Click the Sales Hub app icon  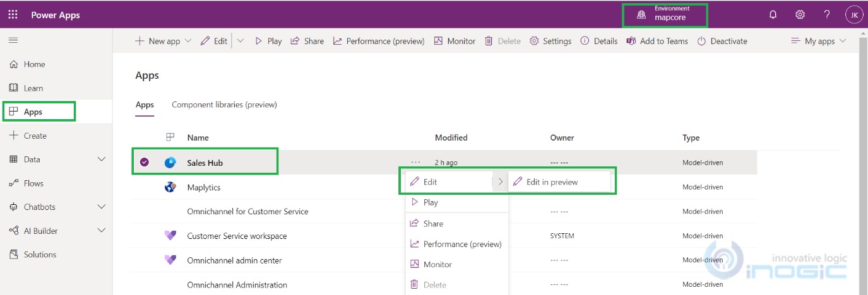point(170,163)
